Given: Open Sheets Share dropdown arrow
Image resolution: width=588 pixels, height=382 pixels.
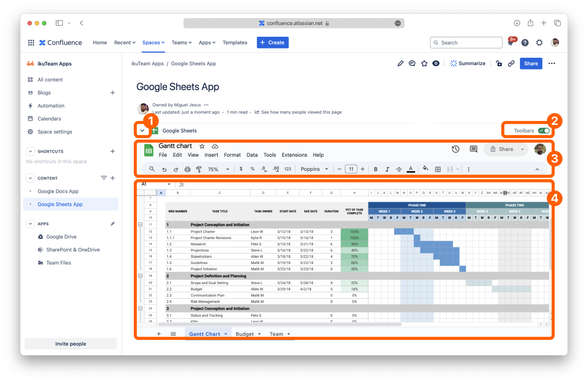Looking at the screenshot, I should click(x=522, y=149).
